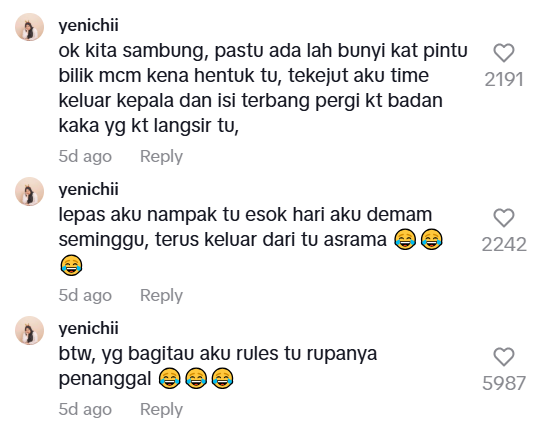Open yenichii username above "ok kita sambung"

[x=89, y=26]
